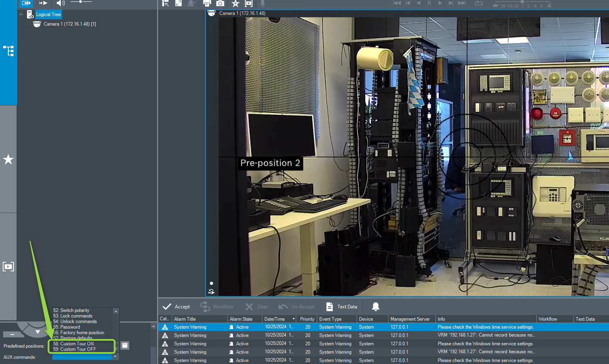Click the alarm bell icon next to Text Data
This screenshot has width=609, height=364.
click(x=376, y=307)
